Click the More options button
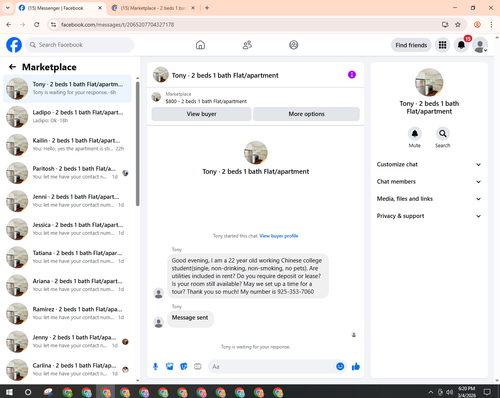Screen dimensions: 500x398 (x=306, y=114)
